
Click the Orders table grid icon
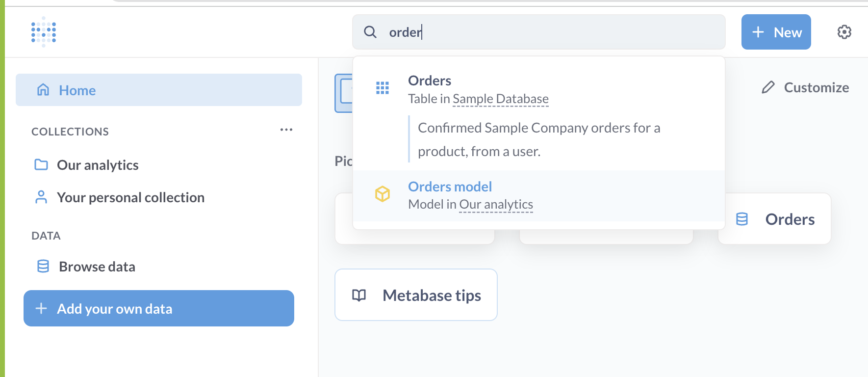(383, 88)
